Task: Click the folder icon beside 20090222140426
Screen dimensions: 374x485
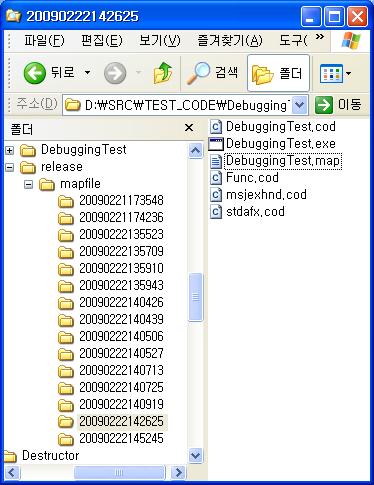Action: click(66, 303)
